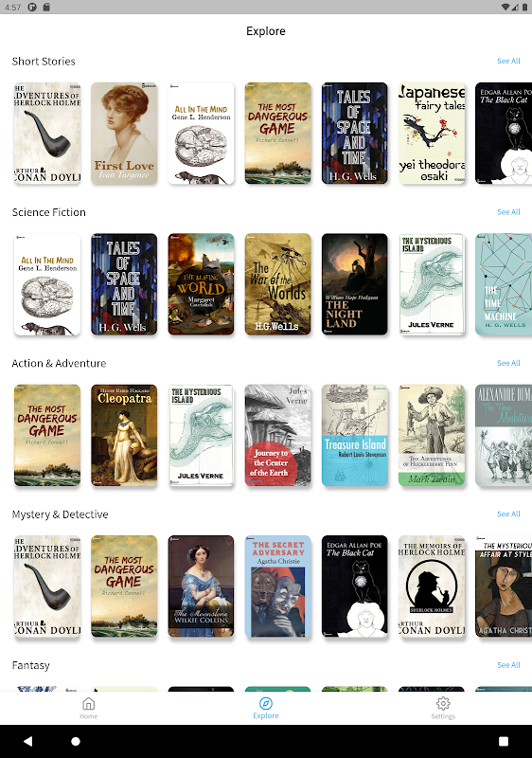Tap the Explore compass icon
Screen dimensions: 532x758
click(265, 703)
